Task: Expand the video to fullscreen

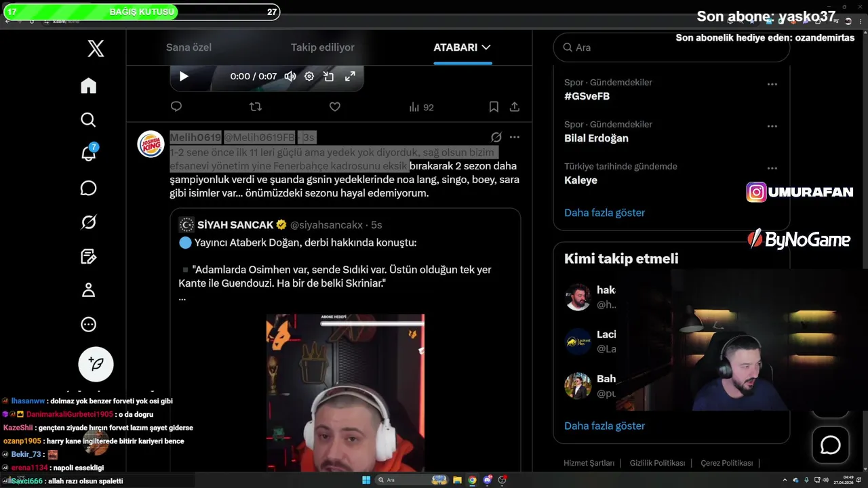Action: click(x=350, y=76)
